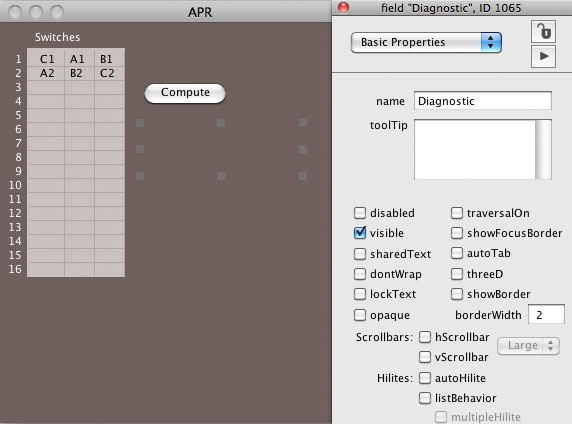This screenshot has height=424, width=572.
Task: Click the Basic Properties dropdown arrows
Action: 491,42
